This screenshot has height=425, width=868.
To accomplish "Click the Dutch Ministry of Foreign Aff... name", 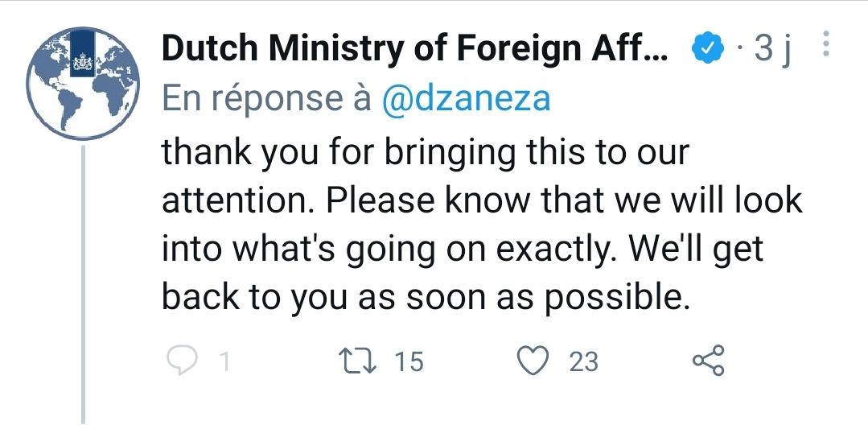I will (x=413, y=51).
